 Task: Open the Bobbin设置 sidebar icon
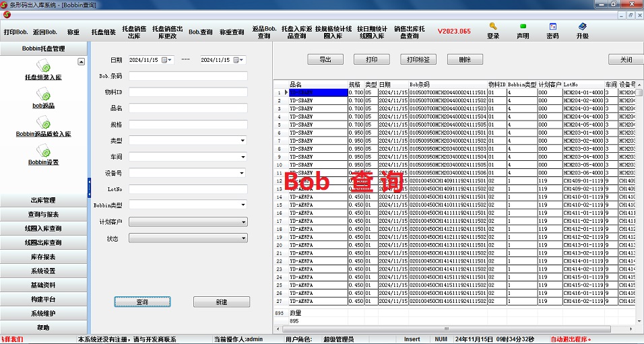[43, 152]
